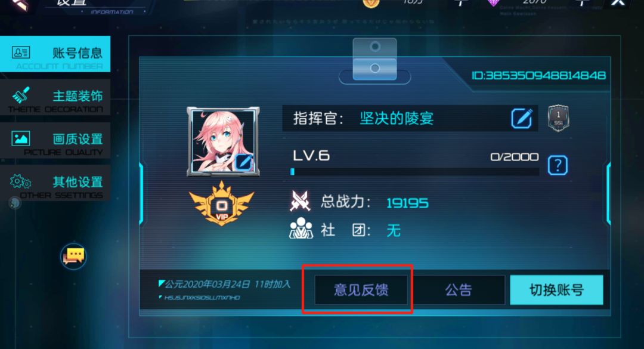Open the orange chat bubble icon
The width and height of the screenshot is (644, 349).
click(73, 256)
